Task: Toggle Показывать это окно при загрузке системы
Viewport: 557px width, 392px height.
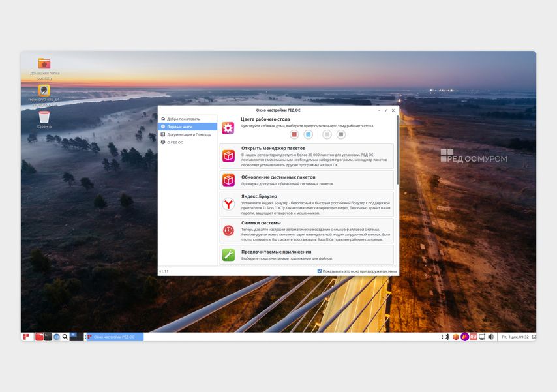Action: click(357, 271)
